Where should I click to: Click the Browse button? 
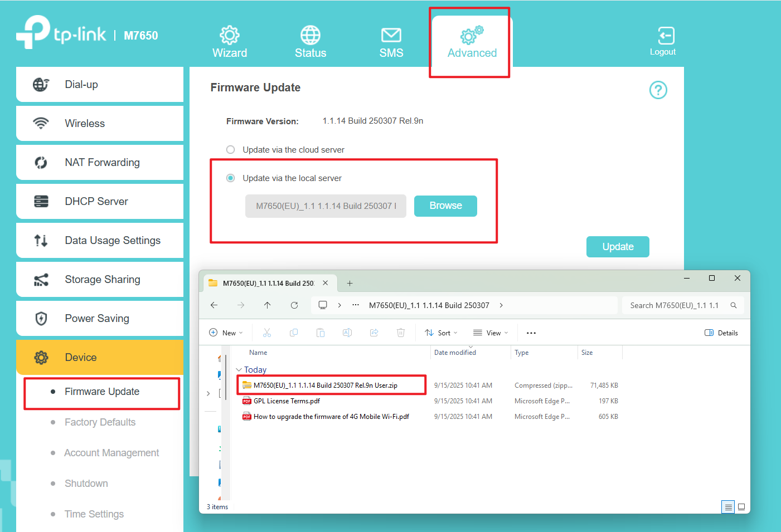click(x=445, y=206)
